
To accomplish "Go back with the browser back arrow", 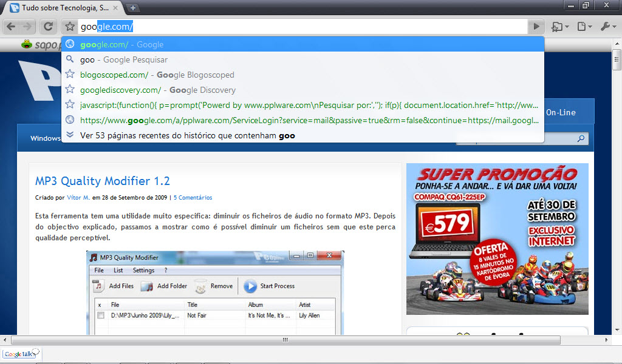I will point(11,27).
